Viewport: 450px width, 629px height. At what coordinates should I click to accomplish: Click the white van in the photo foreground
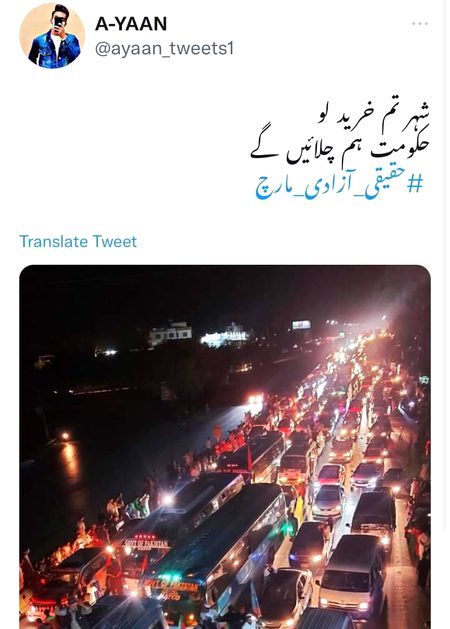click(352, 571)
